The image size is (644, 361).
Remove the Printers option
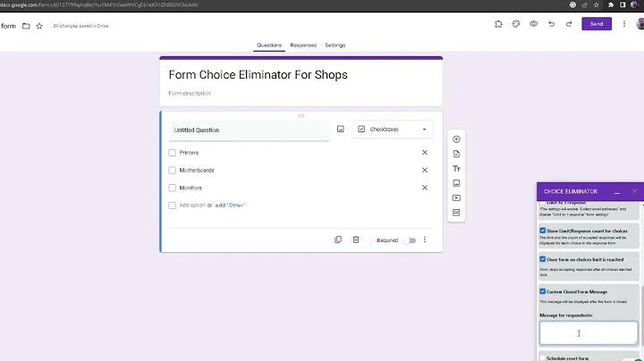point(425,153)
